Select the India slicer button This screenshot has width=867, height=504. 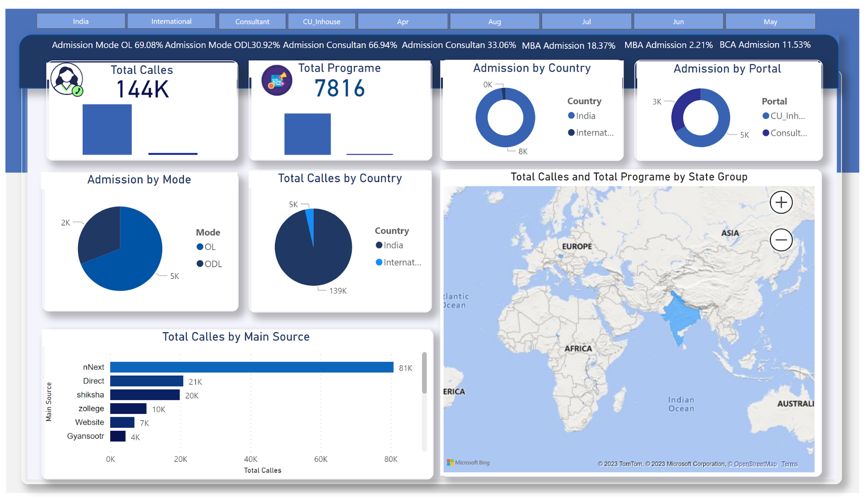(x=81, y=21)
